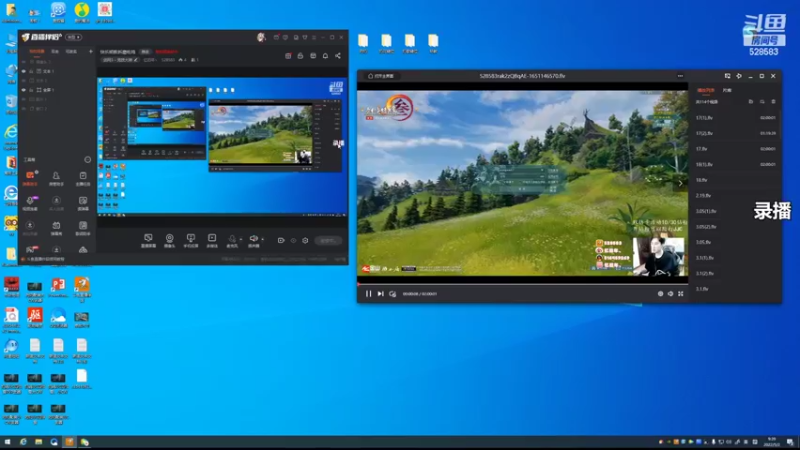
Task: Switch to the second tab in player sidebar
Action: [x=727, y=90]
